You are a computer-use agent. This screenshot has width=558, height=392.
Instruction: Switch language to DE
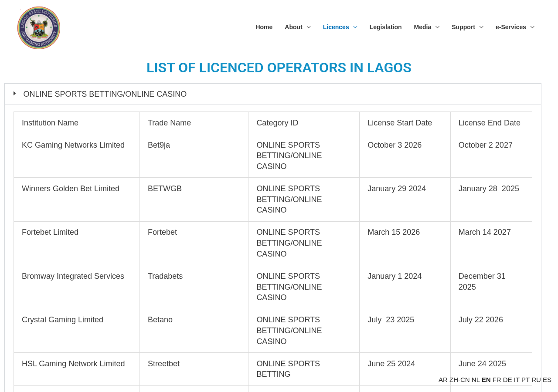(x=507, y=380)
